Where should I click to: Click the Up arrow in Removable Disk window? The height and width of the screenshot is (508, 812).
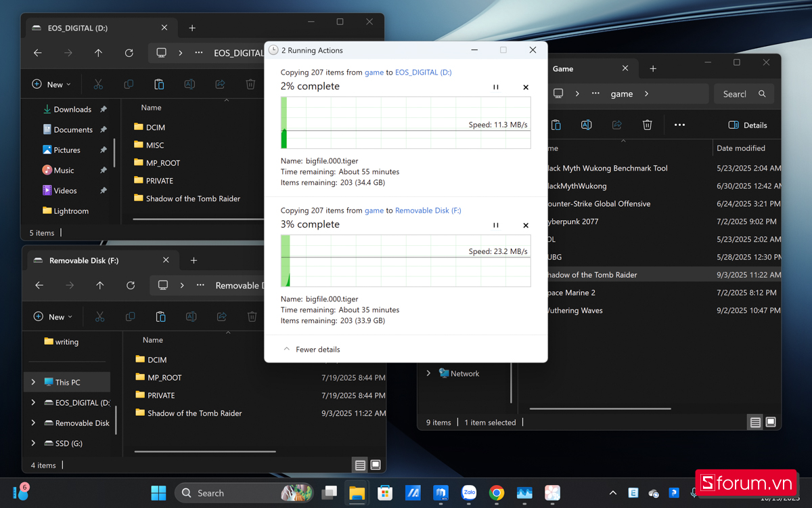pyautogui.click(x=99, y=286)
